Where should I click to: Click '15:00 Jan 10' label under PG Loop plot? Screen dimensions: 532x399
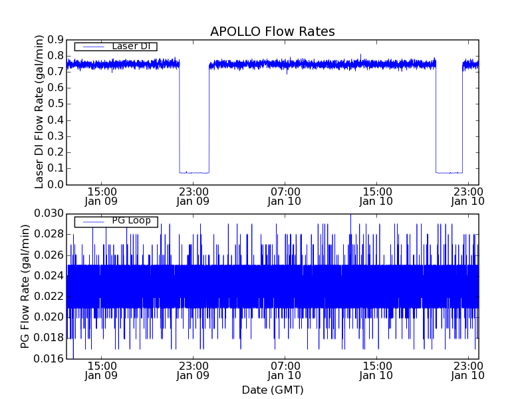376,371
